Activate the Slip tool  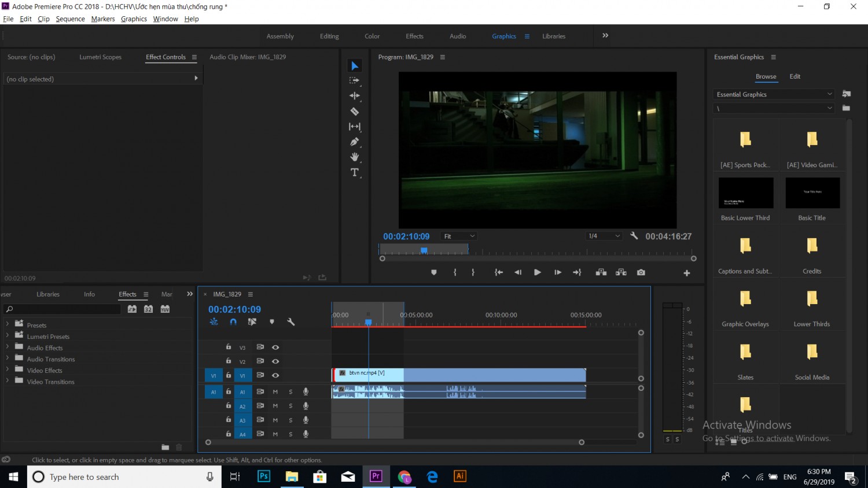tap(355, 127)
